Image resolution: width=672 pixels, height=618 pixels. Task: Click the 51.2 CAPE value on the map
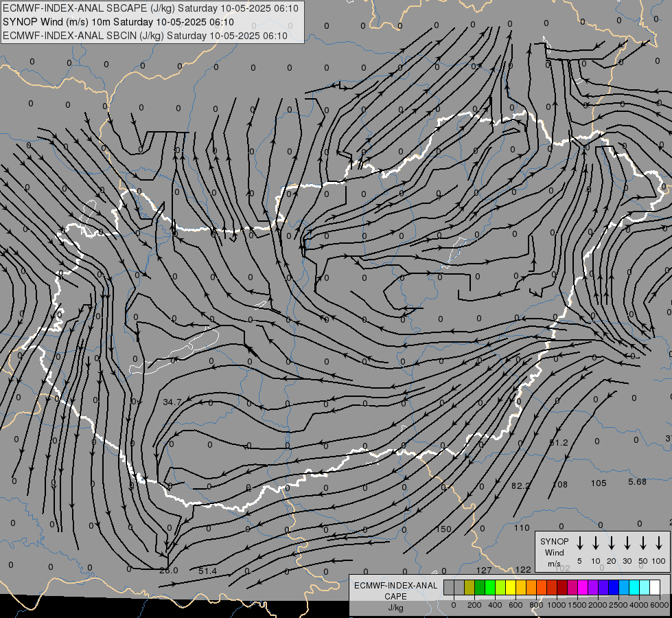point(559,443)
